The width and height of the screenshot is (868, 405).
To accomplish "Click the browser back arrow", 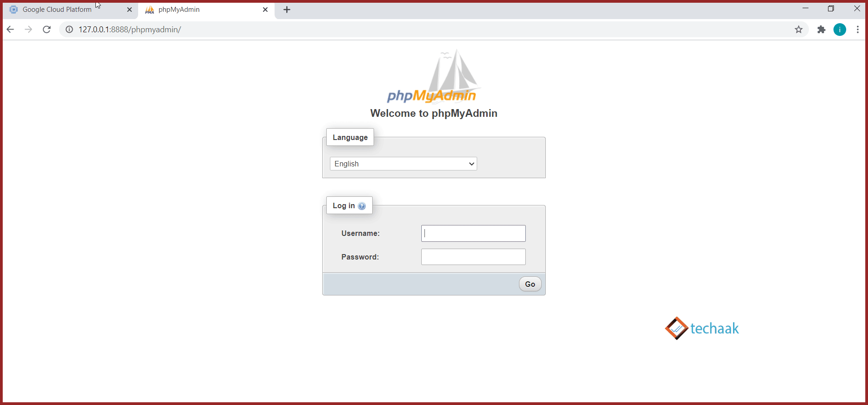I will pos(10,30).
